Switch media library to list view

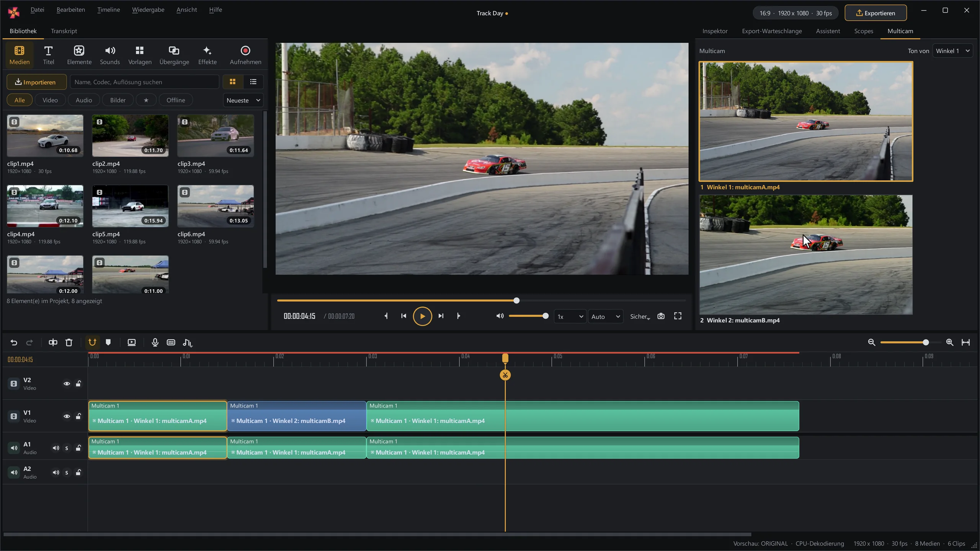point(253,82)
